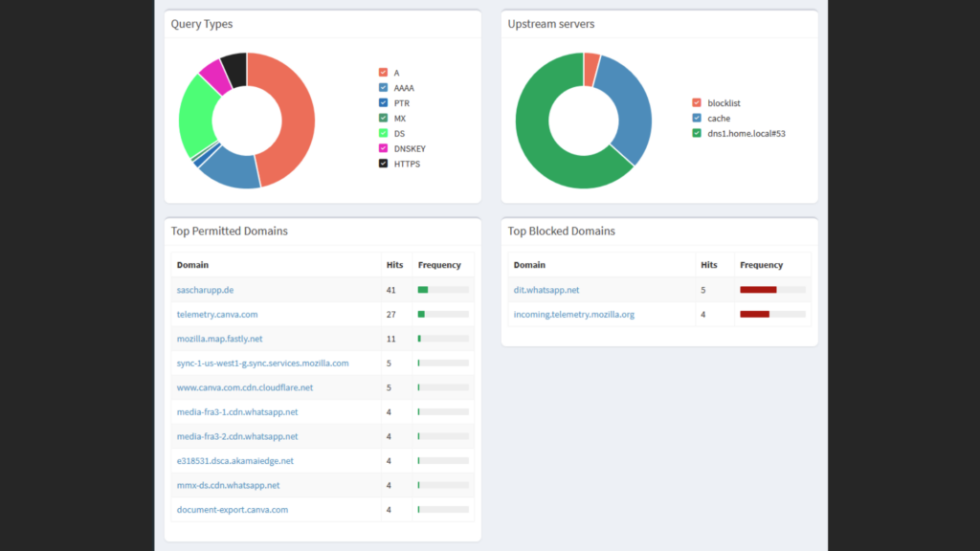
Task: Uncheck the A query type checkbox
Action: point(383,73)
